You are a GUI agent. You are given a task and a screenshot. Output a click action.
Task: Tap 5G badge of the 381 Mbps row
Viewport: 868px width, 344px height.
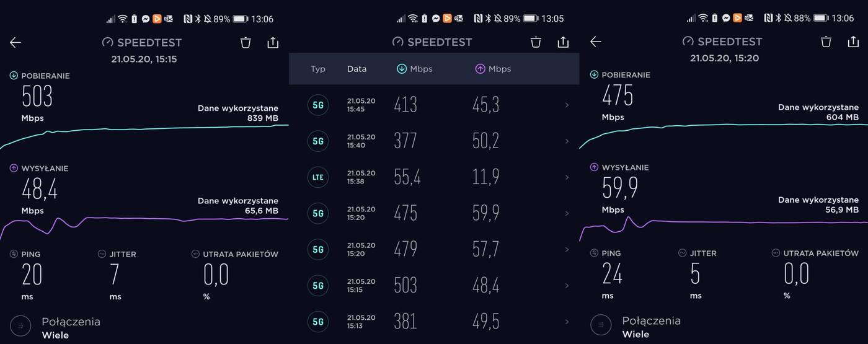pos(318,322)
